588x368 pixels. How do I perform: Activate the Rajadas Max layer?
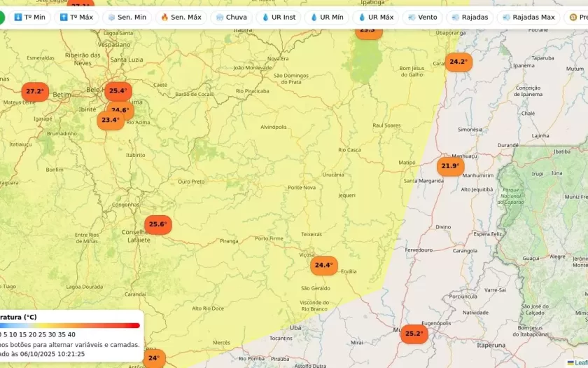528,18
